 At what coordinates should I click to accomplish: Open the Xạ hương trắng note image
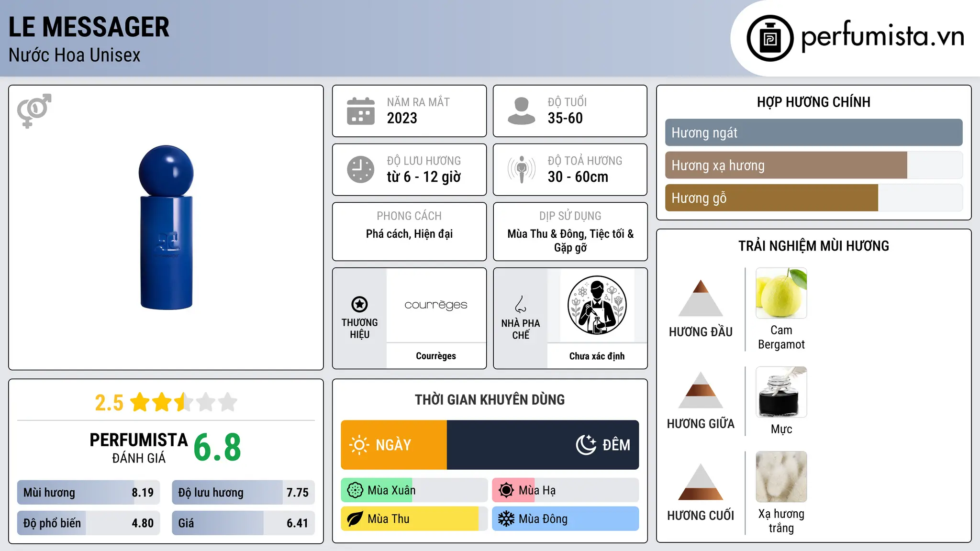click(x=781, y=477)
